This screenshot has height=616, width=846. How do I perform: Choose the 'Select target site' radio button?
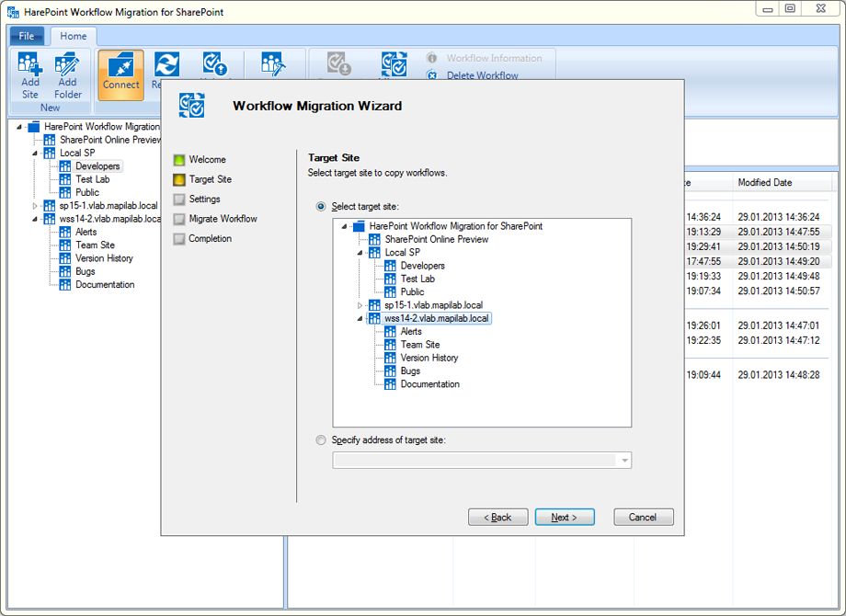(321, 206)
